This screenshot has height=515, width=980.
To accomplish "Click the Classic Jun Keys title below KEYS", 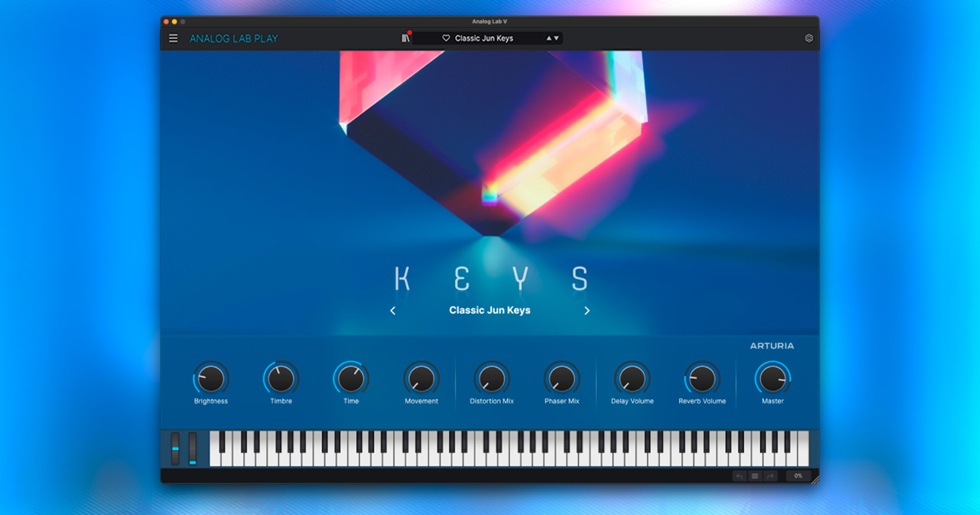I will tap(489, 310).
